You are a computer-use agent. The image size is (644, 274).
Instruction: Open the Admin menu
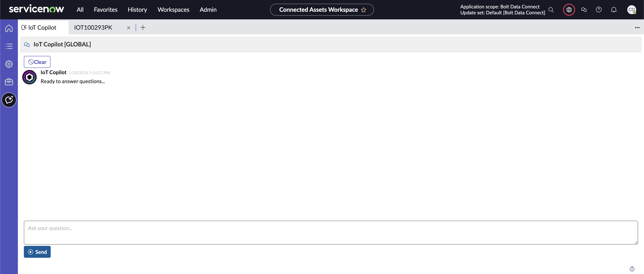pos(208,10)
